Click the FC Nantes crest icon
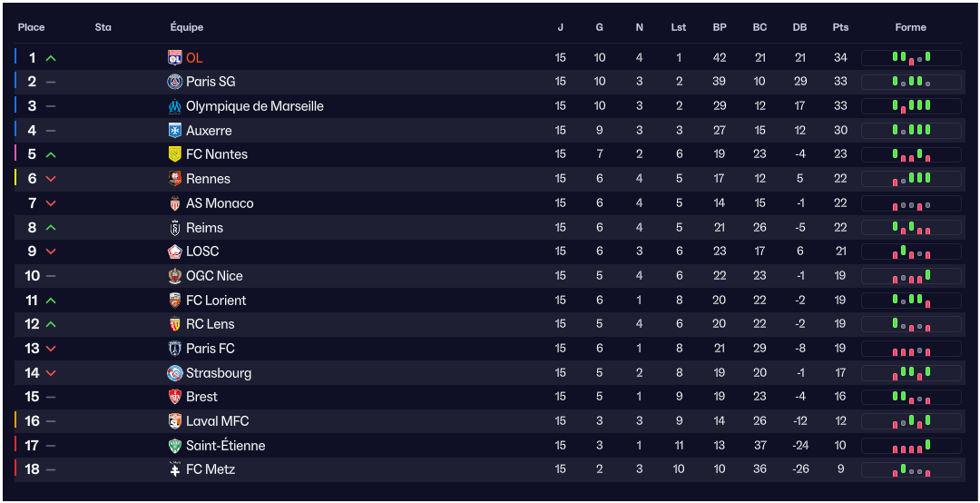Screen dimensions: 980x503 (x=175, y=154)
